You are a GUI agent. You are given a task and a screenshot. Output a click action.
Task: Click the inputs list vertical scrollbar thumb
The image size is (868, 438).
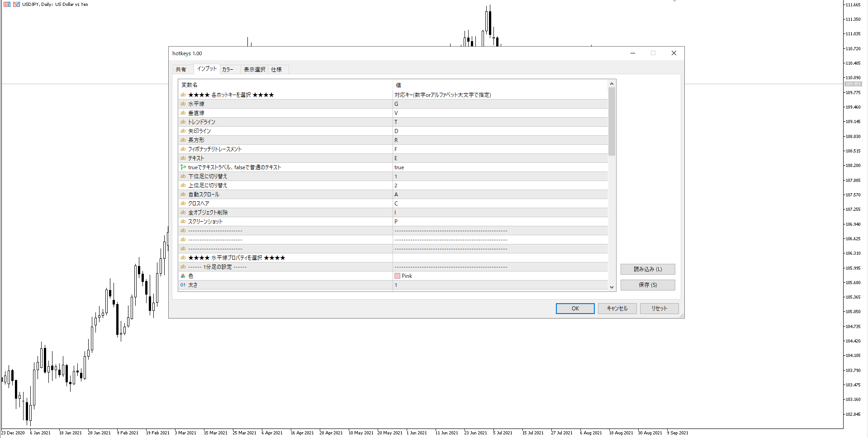[612, 121]
